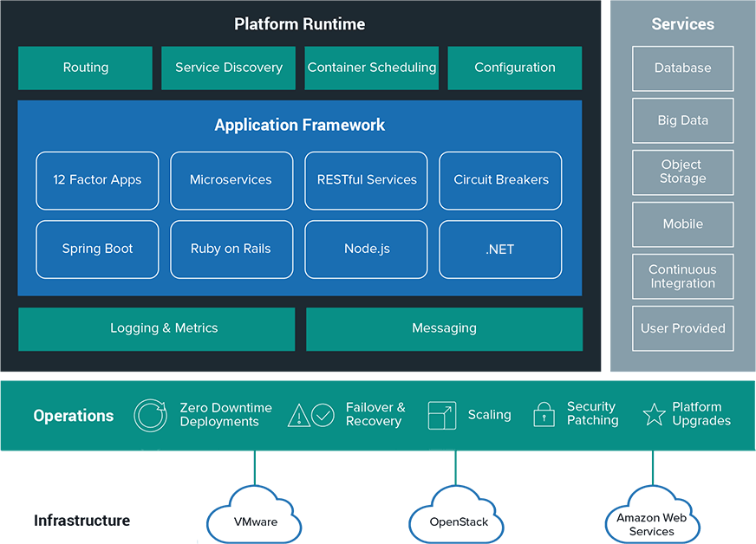Expand the Application Framework panel
This screenshot has height=544, width=756.
tap(299, 125)
